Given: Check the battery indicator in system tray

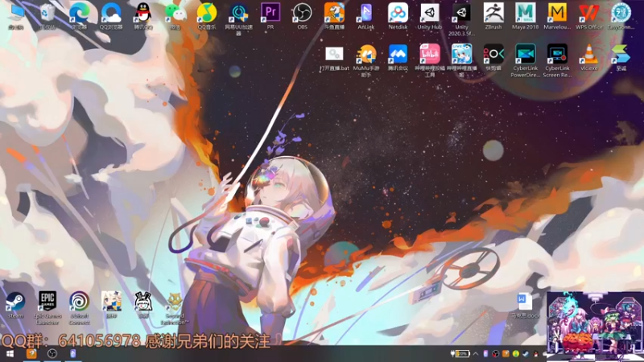Looking at the screenshot, I should tap(460, 353).
